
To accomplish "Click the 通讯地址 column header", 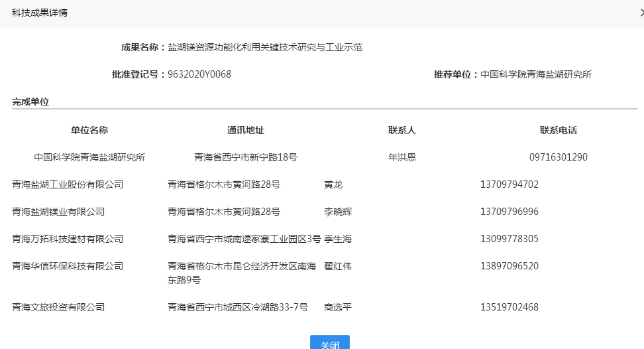I will [x=246, y=130].
